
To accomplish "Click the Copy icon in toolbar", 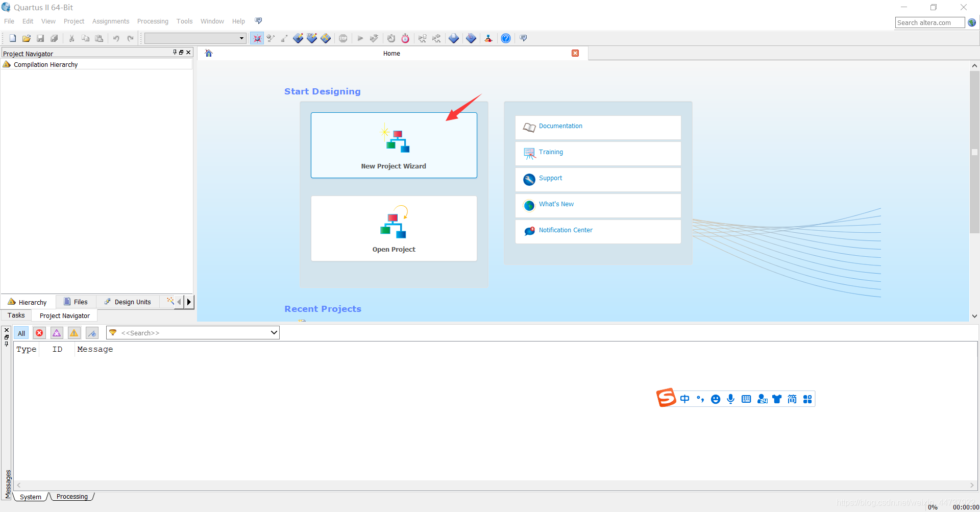I will 86,38.
